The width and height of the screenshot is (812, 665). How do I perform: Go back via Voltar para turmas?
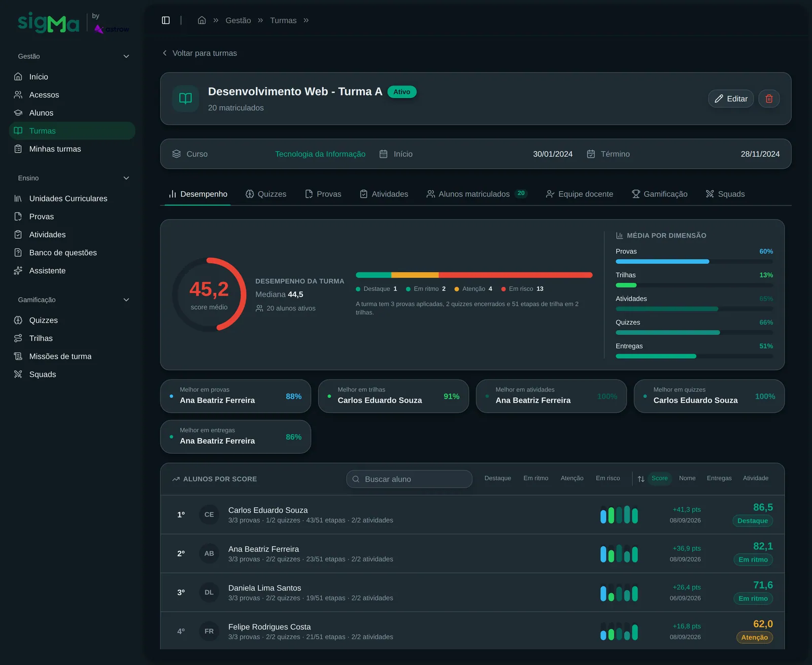click(199, 53)
